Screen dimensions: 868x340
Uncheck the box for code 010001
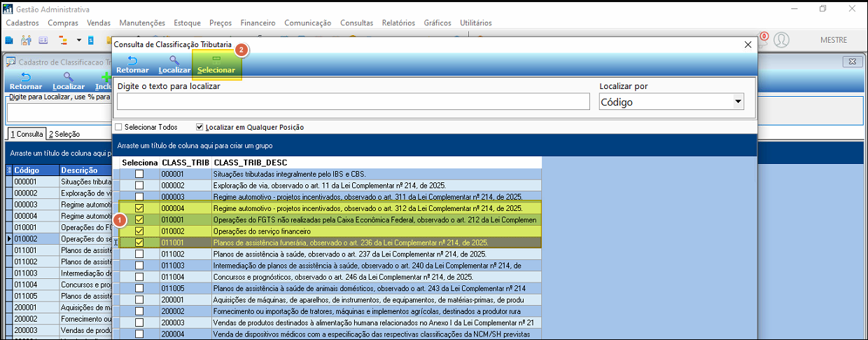point(140,220)
